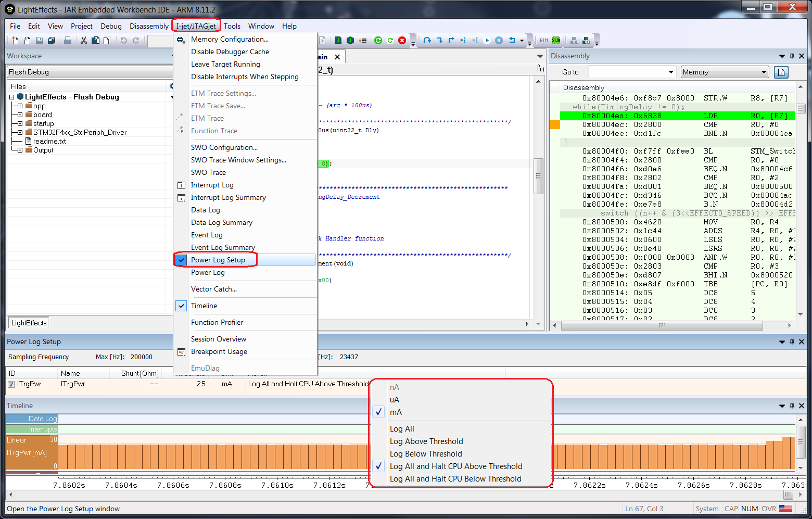
Task: Click the Cut scissors icon
Action: 83,41
